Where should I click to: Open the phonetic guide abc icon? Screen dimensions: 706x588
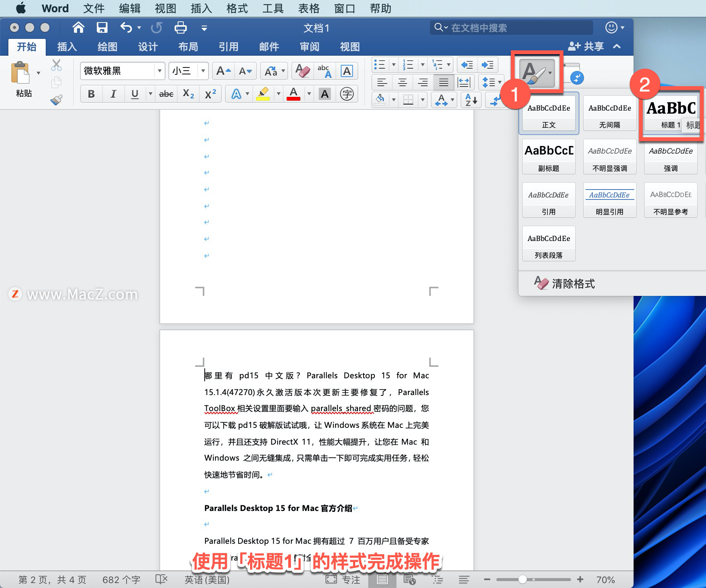click(324, 71)
